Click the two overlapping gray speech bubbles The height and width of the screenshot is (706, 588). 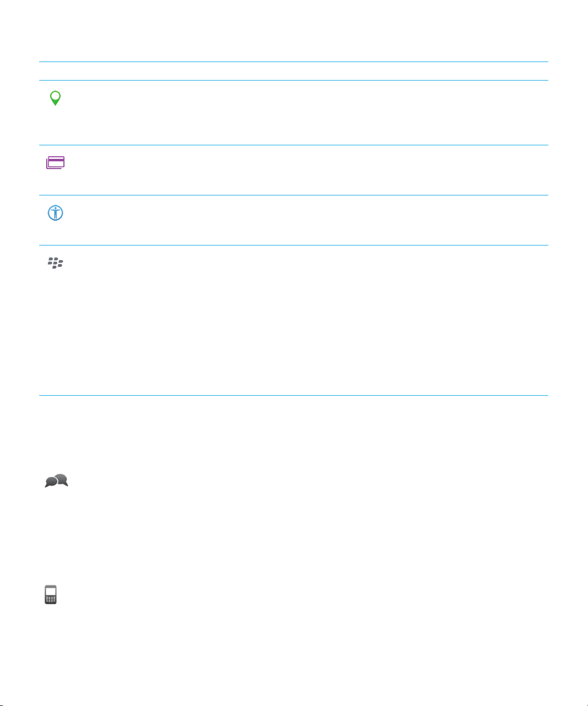coord(57,481)
